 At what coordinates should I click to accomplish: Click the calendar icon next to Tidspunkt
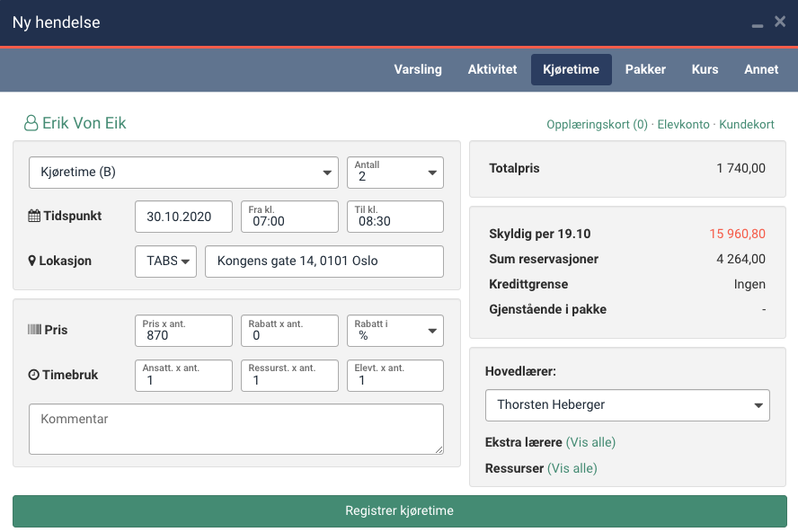click(34, 216)
